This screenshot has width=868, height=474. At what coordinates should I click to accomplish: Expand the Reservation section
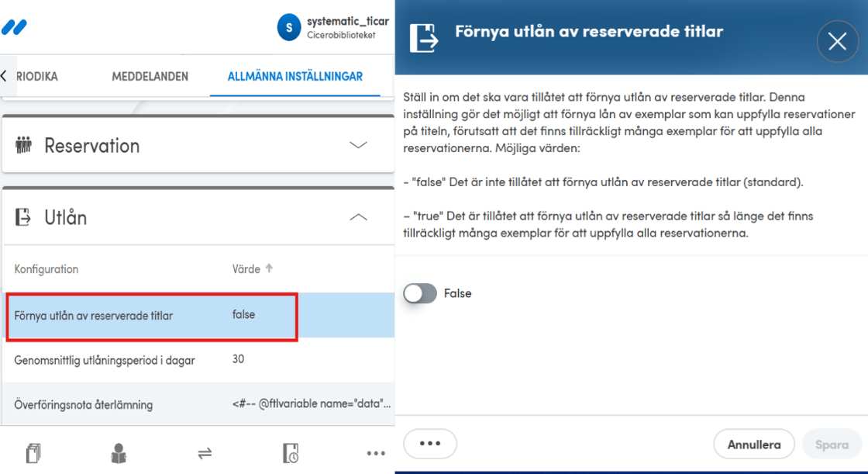coord(358,145)
